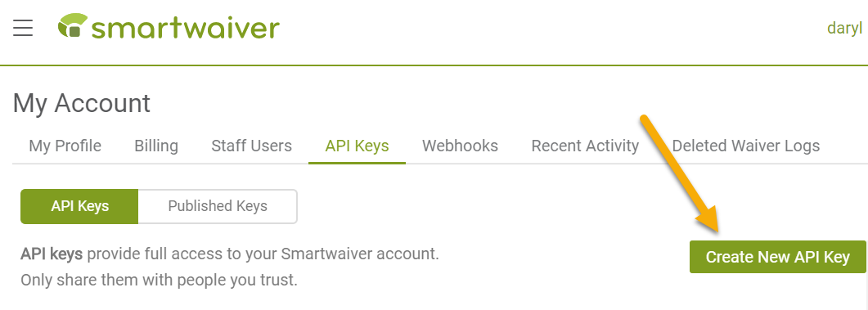Screen dimensions: 868x310
Task: Switch to the Webhooks tab
Action: 460,146
